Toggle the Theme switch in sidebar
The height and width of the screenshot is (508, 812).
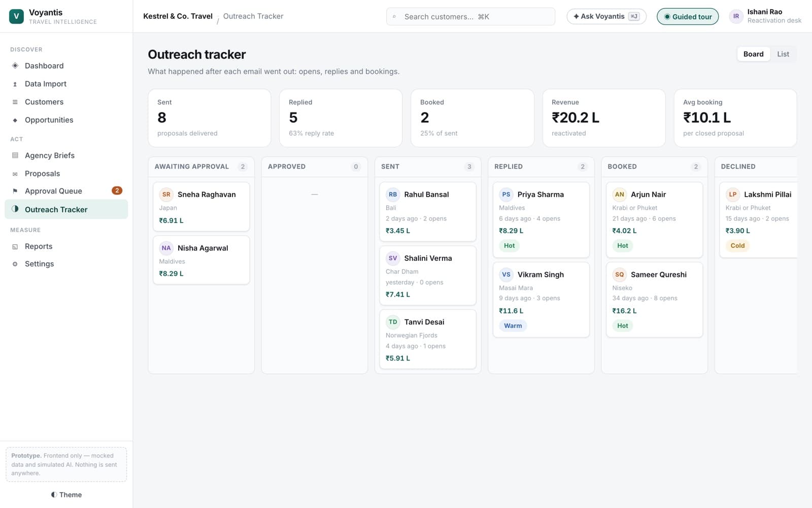click(x=66, y=495)
